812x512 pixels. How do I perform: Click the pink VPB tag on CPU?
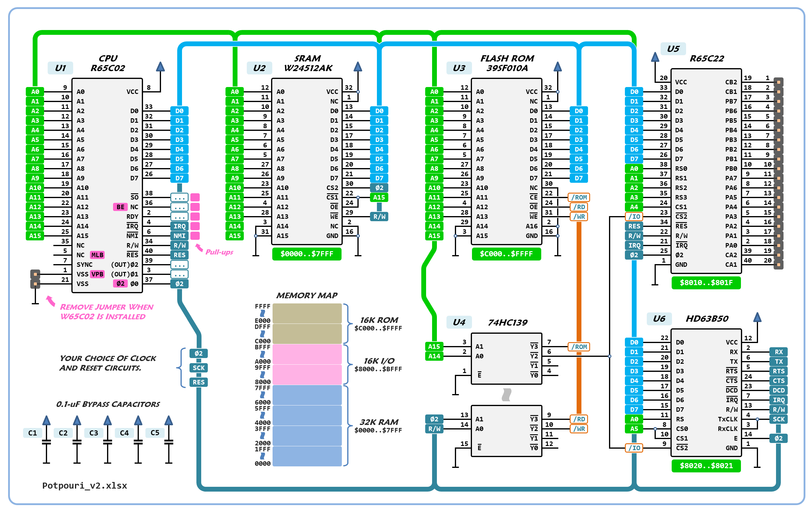[97, 274]
